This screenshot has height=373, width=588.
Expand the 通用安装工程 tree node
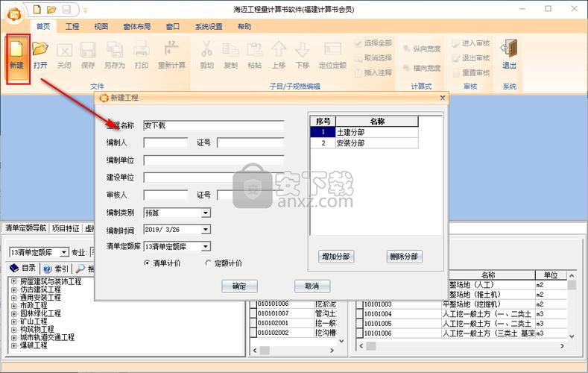pyautogui.click(x=14, y=298)
